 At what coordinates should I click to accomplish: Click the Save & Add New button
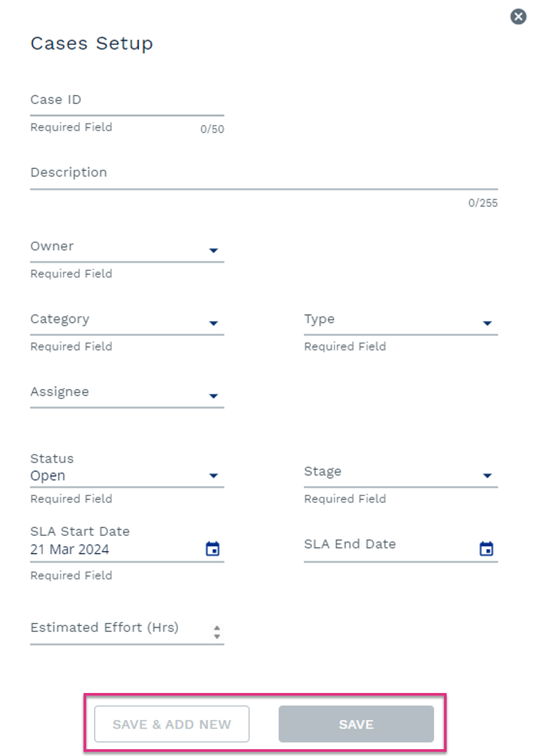[172, 724]
